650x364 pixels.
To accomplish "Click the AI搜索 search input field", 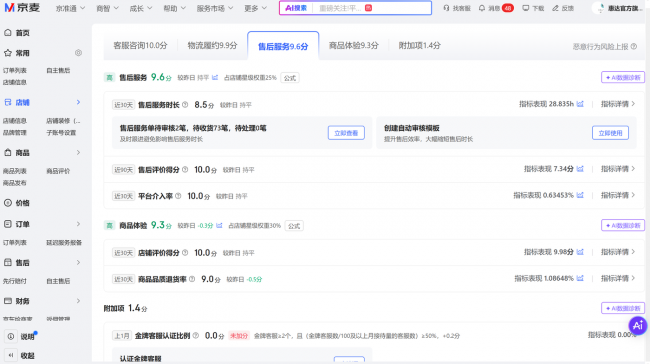I will tap(355, 8).
